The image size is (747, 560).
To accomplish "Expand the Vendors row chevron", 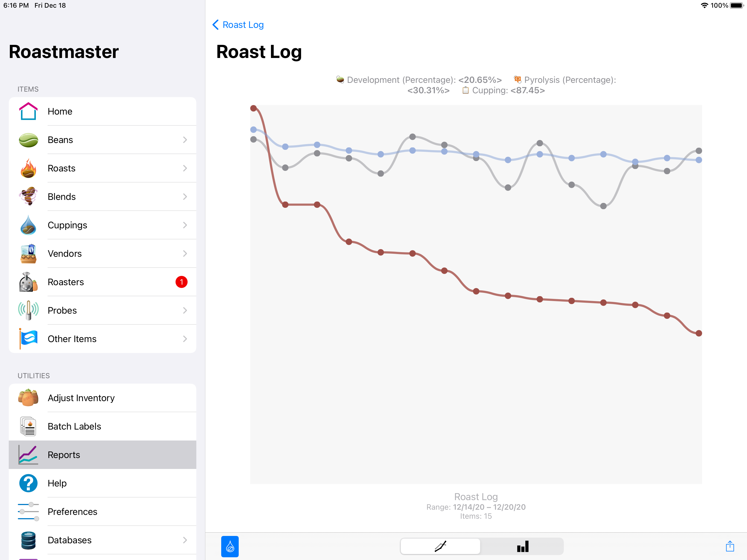I will [x=185, y=254].
